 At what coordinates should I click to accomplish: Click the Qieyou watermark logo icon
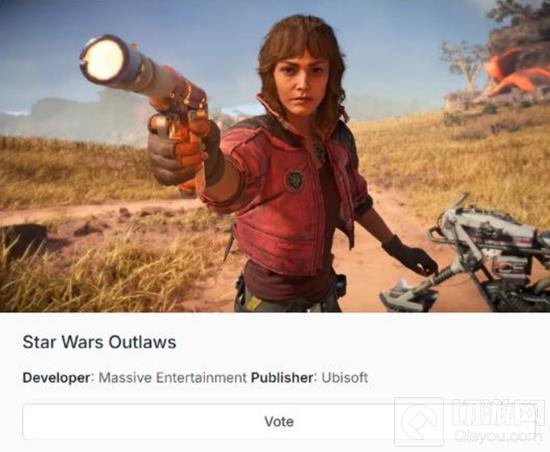point(419,422)
